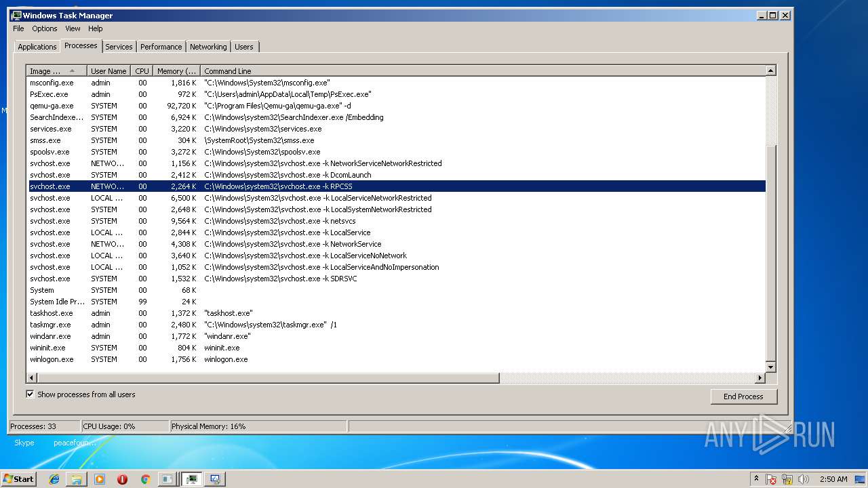This screenshot has width=868, height=488.
Task: Select the spoolsv.exe process row
Action: coord(396,152)
